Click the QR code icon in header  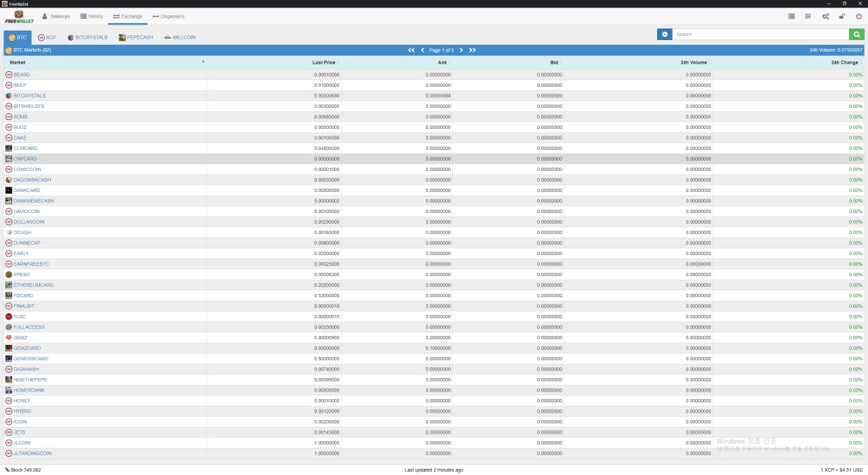point(808,16)
